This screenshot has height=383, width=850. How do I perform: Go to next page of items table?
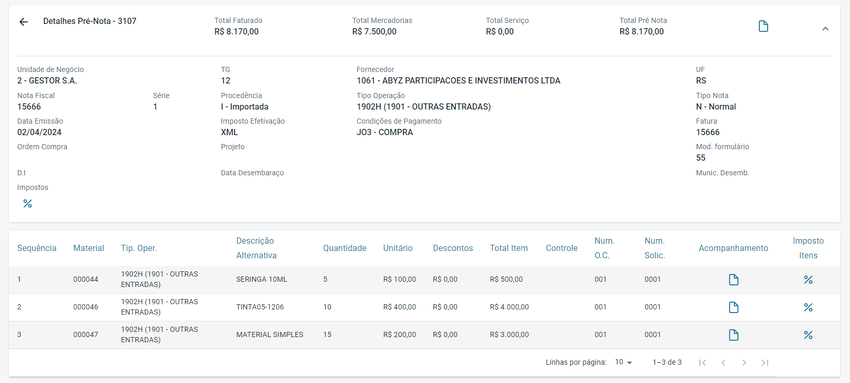pyautogui.click(x=744, y=362)
